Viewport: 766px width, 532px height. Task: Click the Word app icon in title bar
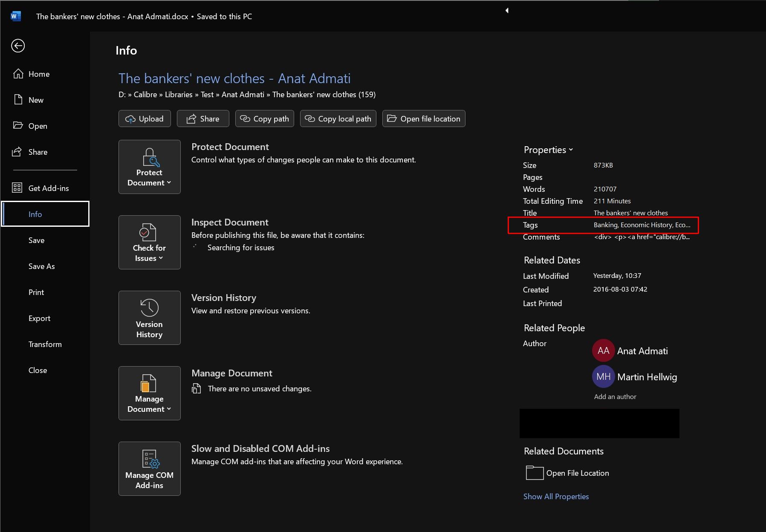coord(15,16)
